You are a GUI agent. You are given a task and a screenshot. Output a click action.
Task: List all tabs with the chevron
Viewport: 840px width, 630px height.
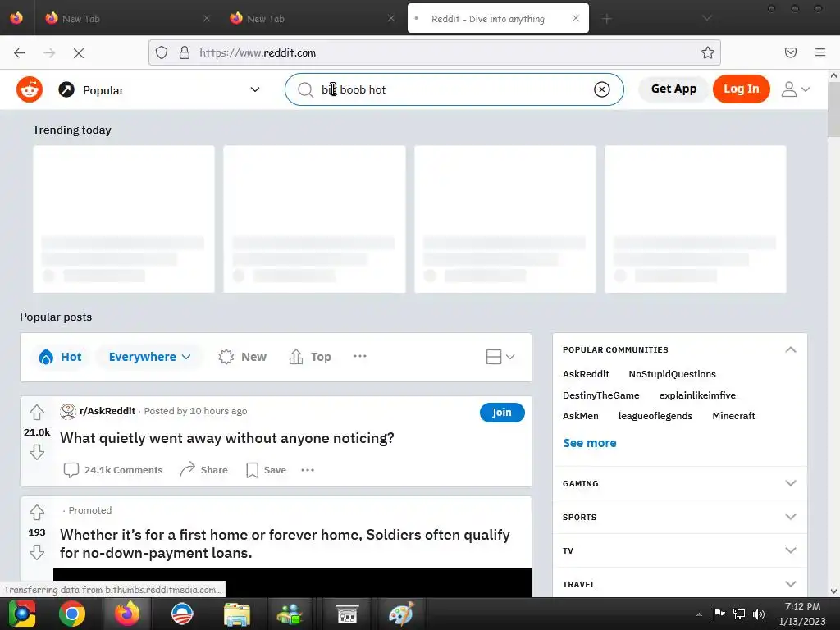707,18
